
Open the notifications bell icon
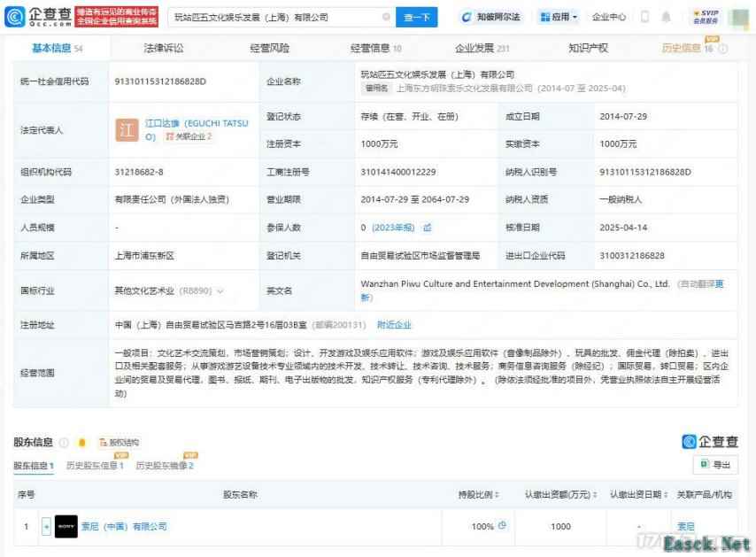pos(666,17)
